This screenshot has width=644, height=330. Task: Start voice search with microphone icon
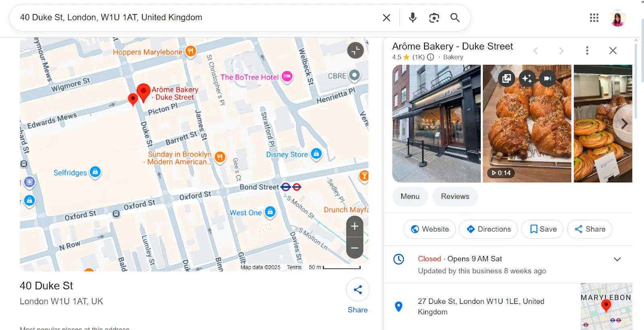point(413,18)
